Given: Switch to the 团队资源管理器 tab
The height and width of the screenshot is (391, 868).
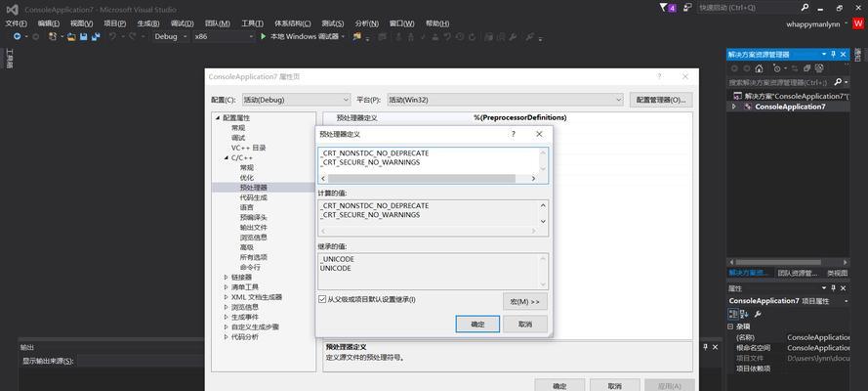Looking at the screenshot, I should click(x=797, y=273).
